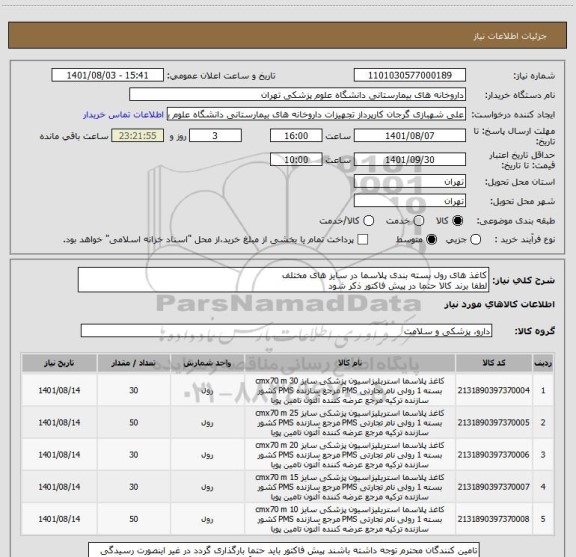This screenshot has width=576, height=557.
Task: Click the ردیف column header
Action: (x=543, y=363)
